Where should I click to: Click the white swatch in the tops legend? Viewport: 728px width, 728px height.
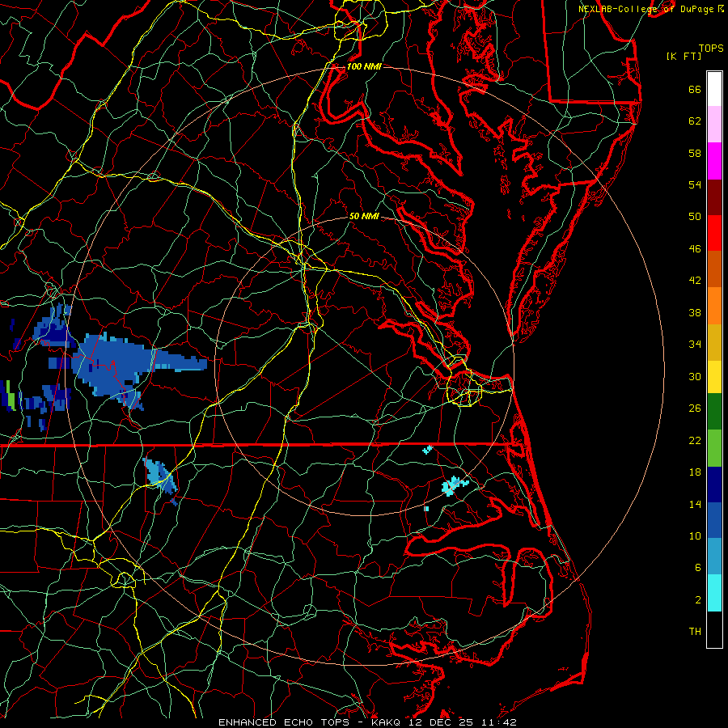(x=714, y=89)
